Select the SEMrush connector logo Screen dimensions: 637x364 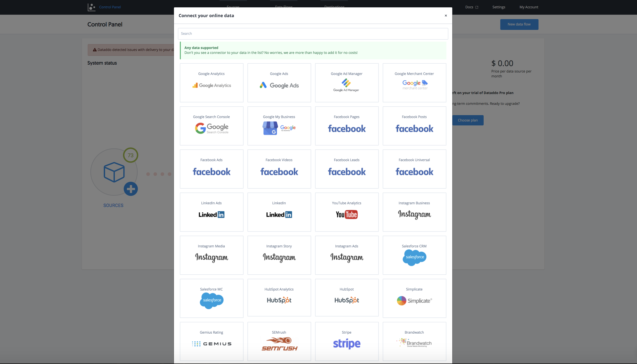279,344
